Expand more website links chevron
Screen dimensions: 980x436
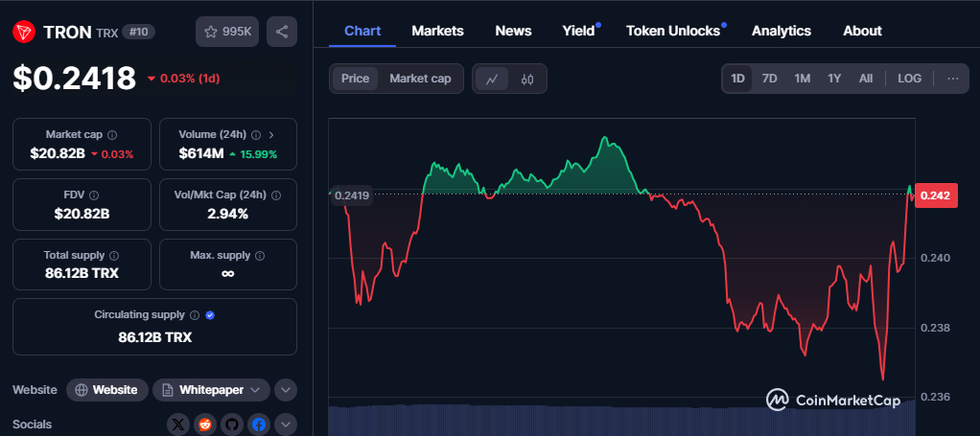[x=286, y=390]
